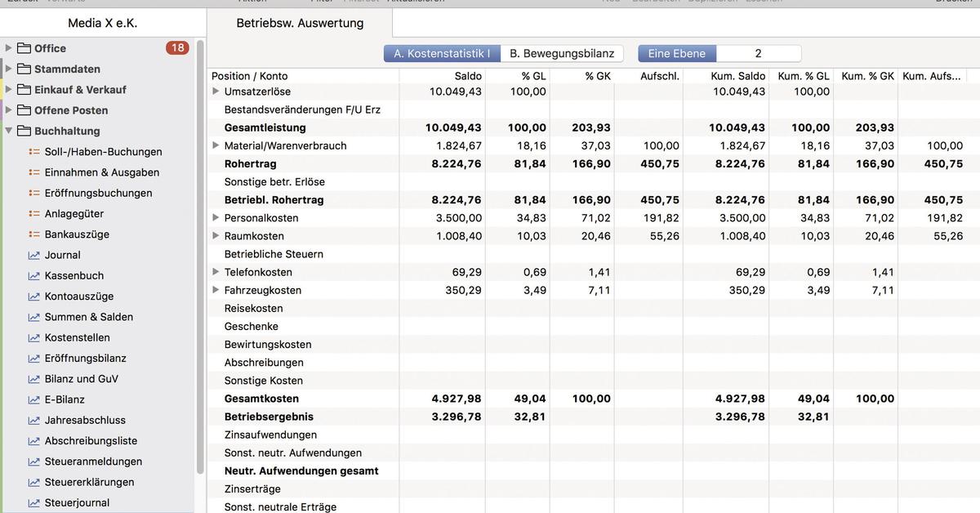The width and height of the screenshot is (980, 513).
Task: Click the Einkauf & Verkauf folder icon
Action: [24, 89]
